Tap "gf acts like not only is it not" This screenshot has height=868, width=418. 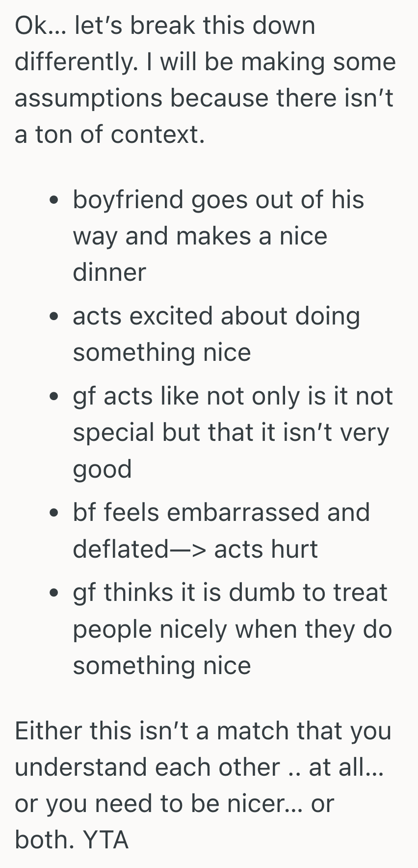[x=233, y=396]
